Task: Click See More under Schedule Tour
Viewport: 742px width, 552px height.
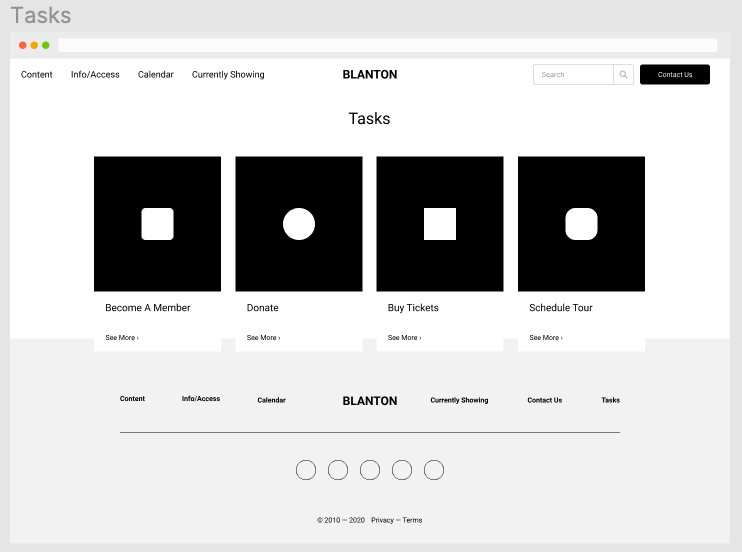Action: click(546, 338)
